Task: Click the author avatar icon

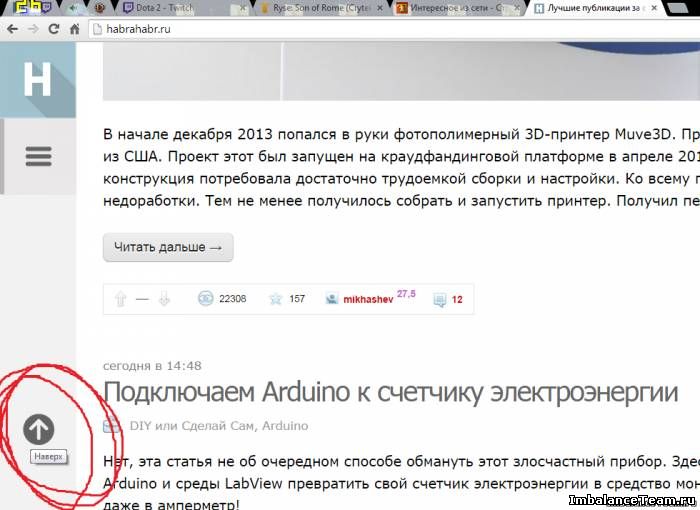Action: point(332,299)
